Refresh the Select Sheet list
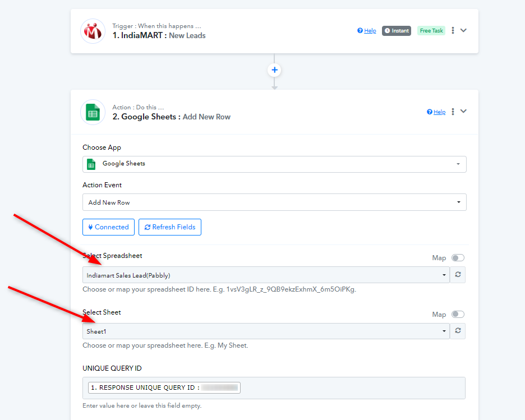Image resolution: width=525 pixels, height=420 pixels. [458, 331]
